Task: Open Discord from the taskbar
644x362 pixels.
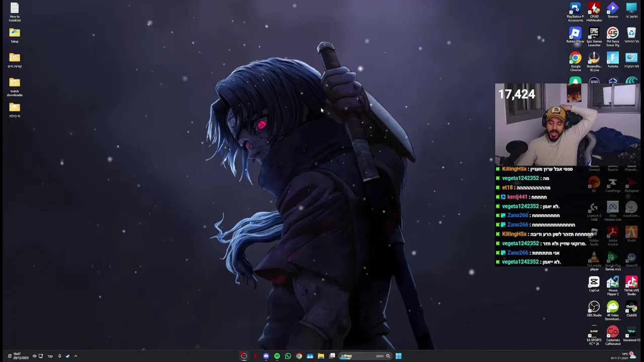Action: click(266, 356)
